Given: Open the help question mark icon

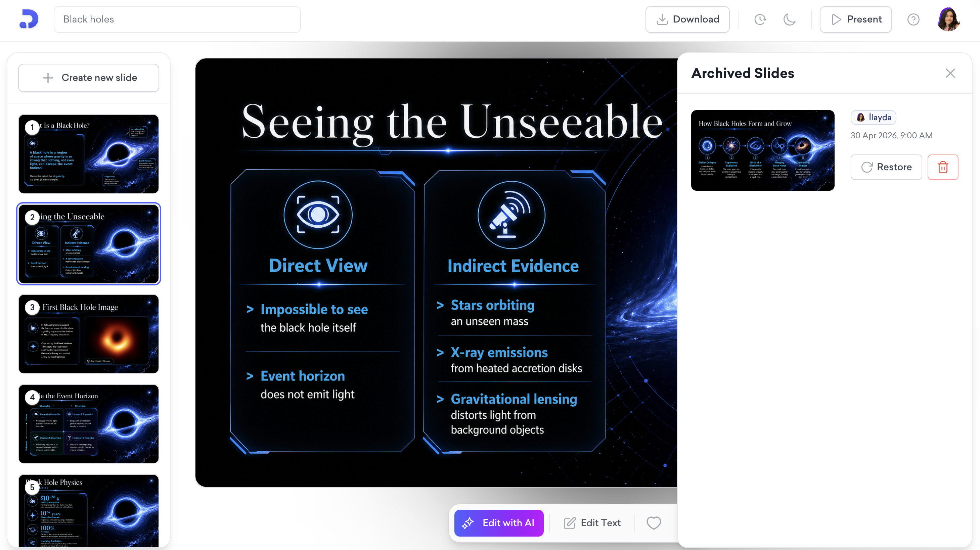Looking at the screenshot, I should pos(913,19).
